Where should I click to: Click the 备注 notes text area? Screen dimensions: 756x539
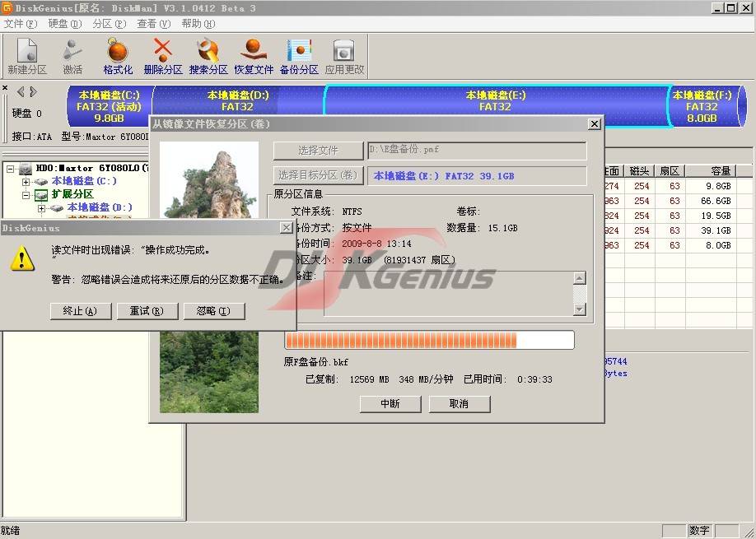click(x=448, y=293)
